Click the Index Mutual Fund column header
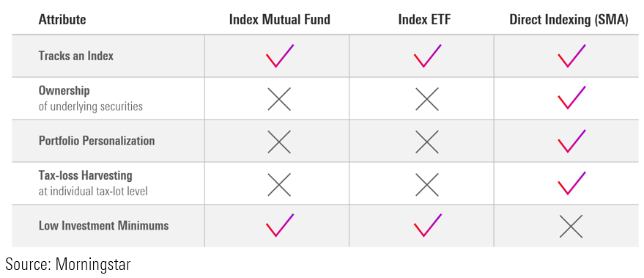The width and height of the screenshot is (644, 278). 280,19
